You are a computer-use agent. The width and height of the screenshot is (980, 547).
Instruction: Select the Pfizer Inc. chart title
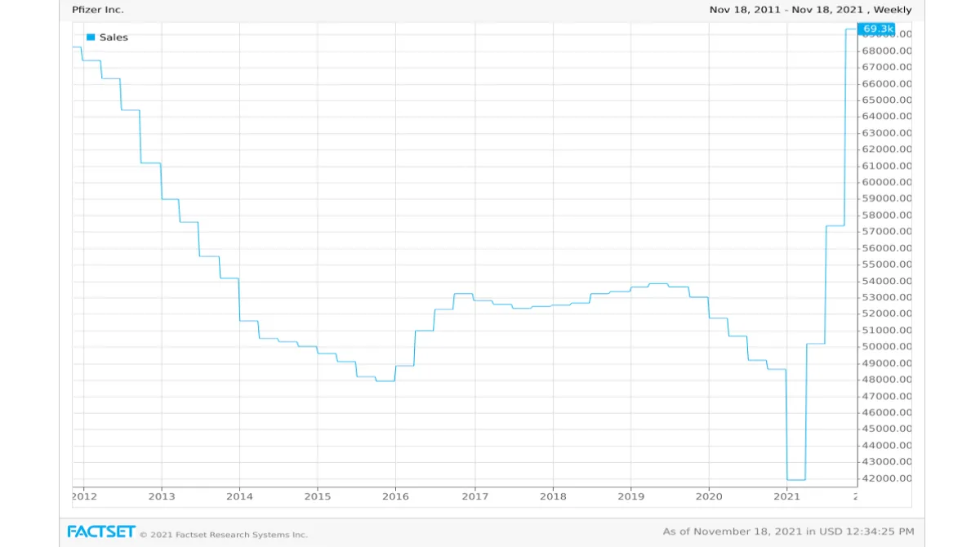[x=96, y=10]
